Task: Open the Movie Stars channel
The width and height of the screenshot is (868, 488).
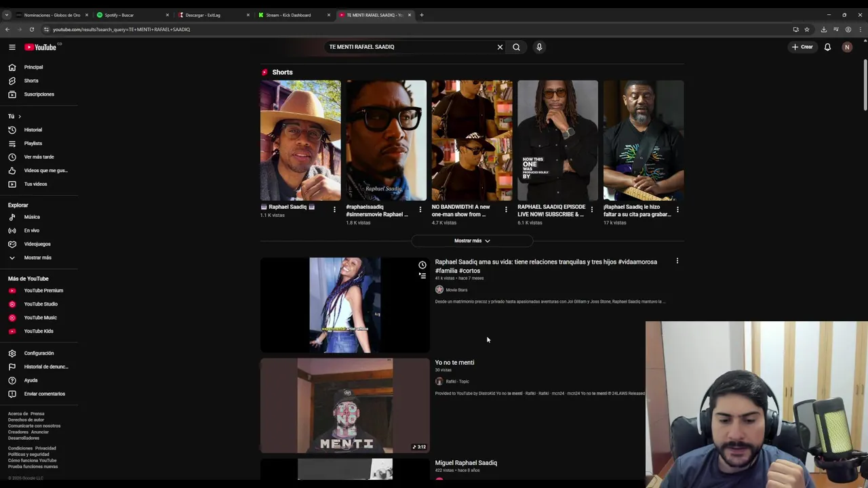Action: tap(456, 289)
